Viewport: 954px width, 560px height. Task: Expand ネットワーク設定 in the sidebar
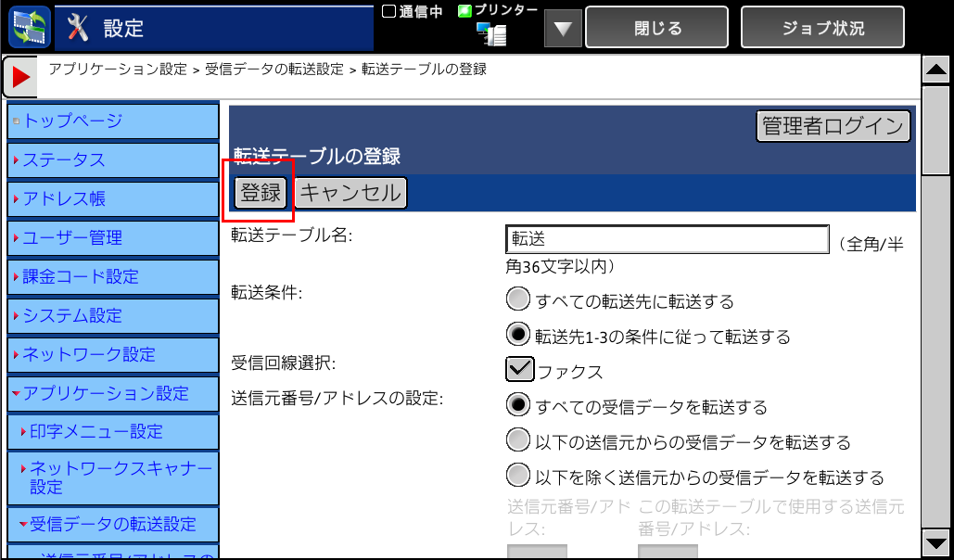[x=113, y=354]
